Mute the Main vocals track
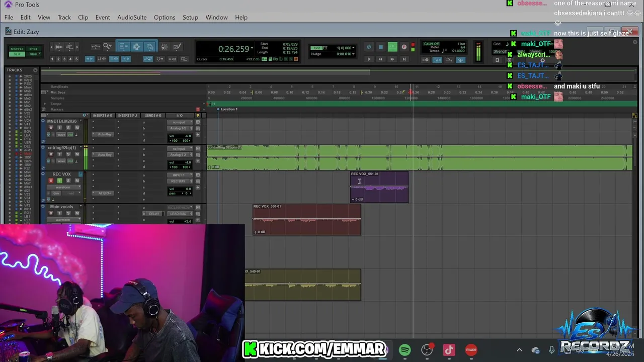The image size is (644, 362). (x=77, y=213)
